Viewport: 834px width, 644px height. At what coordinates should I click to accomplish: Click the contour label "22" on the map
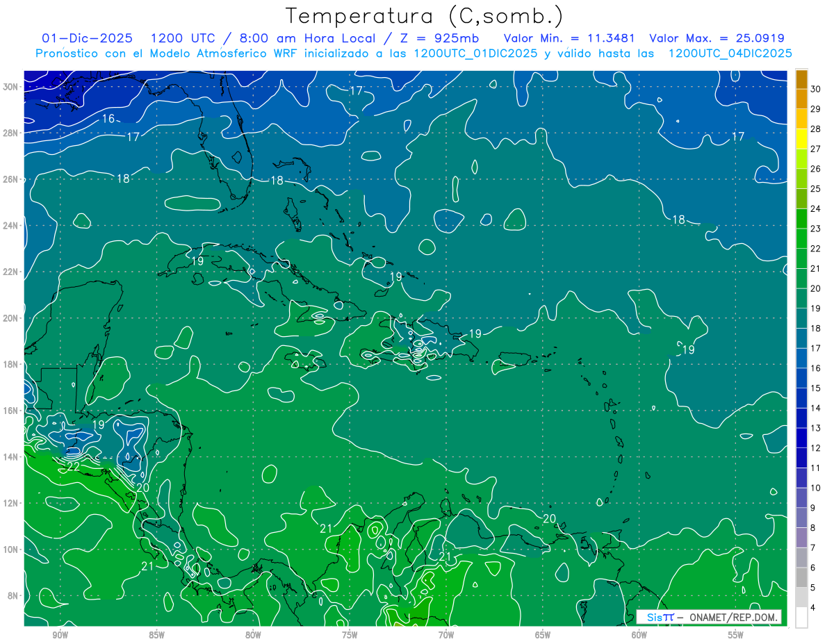coord(73,466)
